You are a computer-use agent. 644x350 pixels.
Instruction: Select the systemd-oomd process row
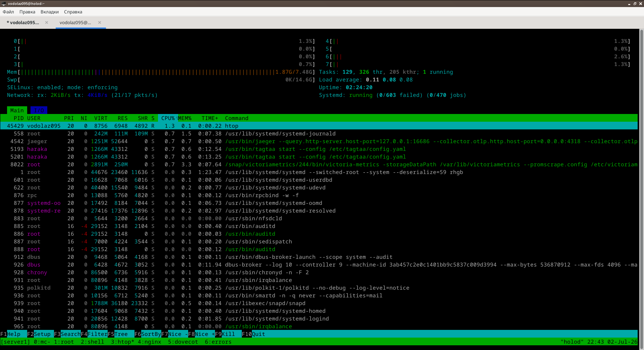coord(319,203)
